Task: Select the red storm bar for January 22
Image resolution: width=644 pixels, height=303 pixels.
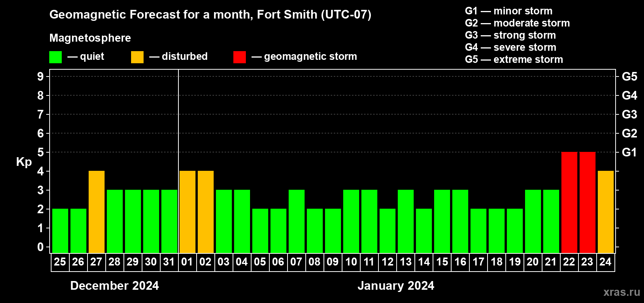Action: pos(569,202)
